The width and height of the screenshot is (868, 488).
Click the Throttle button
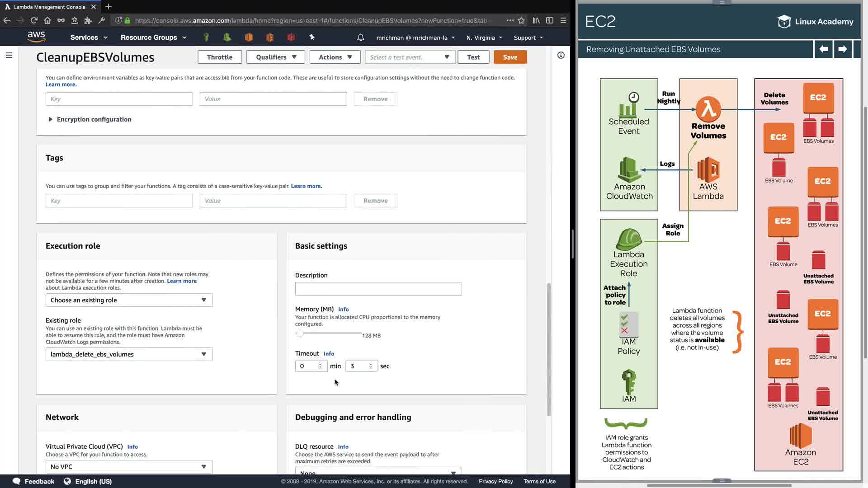pos(220,57)
